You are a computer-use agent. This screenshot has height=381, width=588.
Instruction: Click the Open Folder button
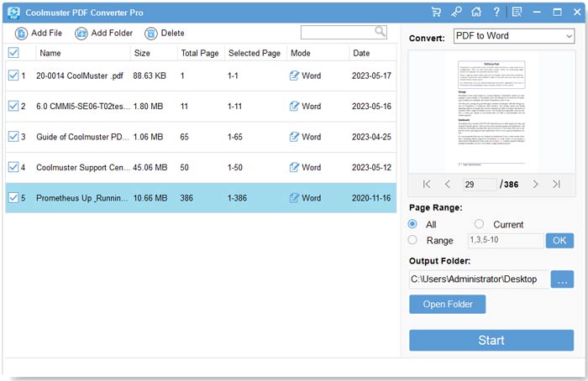(x=448, y=304)
